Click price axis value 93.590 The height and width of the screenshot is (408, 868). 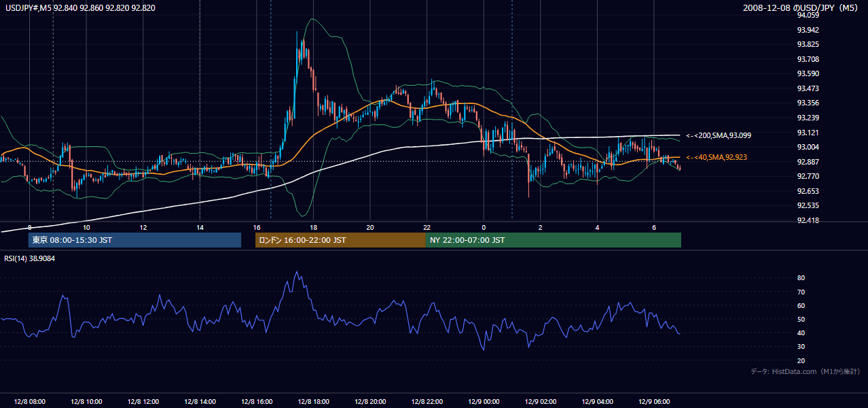tap(808, 73)
